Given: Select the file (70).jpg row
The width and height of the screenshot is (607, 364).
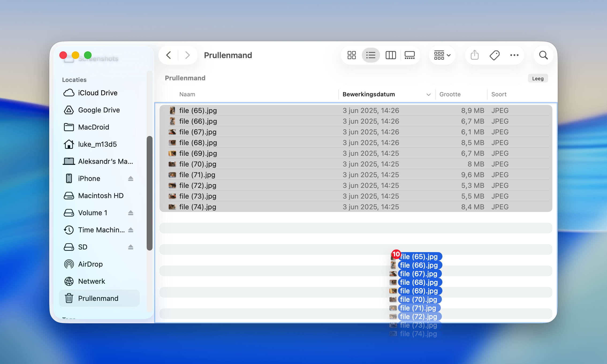Looking at the screenshot, I should tap(356, 164).
